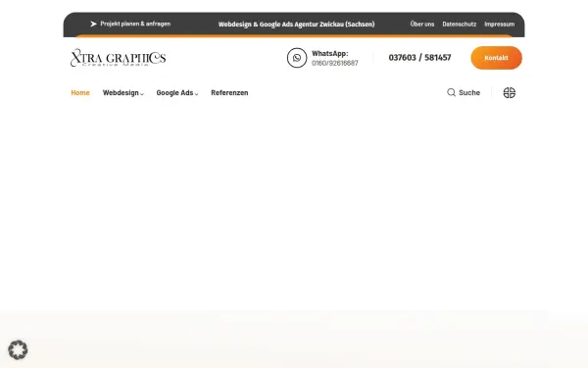Click the WhatsApp circle icon
The height and width of the screenshot is (368, 588).
(x=297, y=58)
